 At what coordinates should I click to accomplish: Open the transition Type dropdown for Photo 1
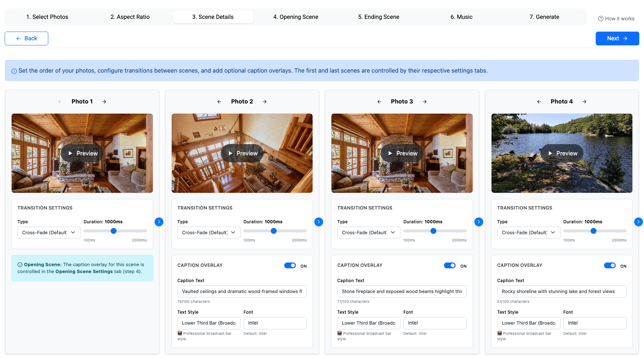pyautogui.click(x=49, y=232)
